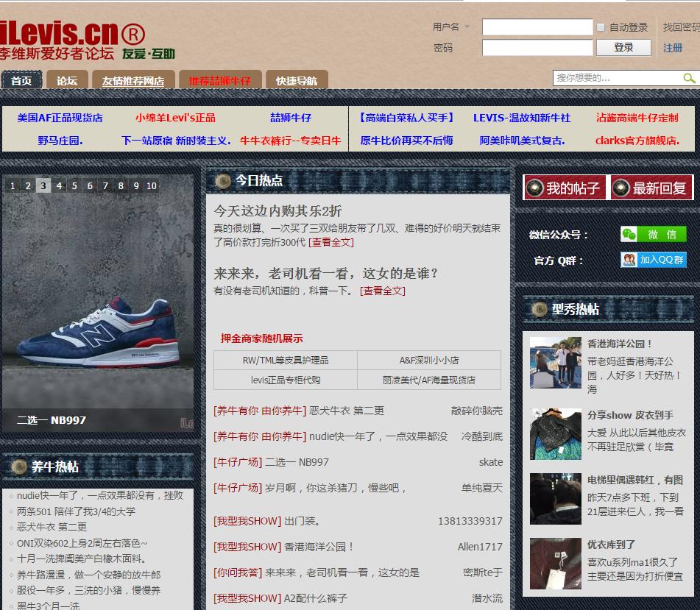Open the 优衣库到了 thumbnail
700x610 pixels.
[x=555, y=564]
